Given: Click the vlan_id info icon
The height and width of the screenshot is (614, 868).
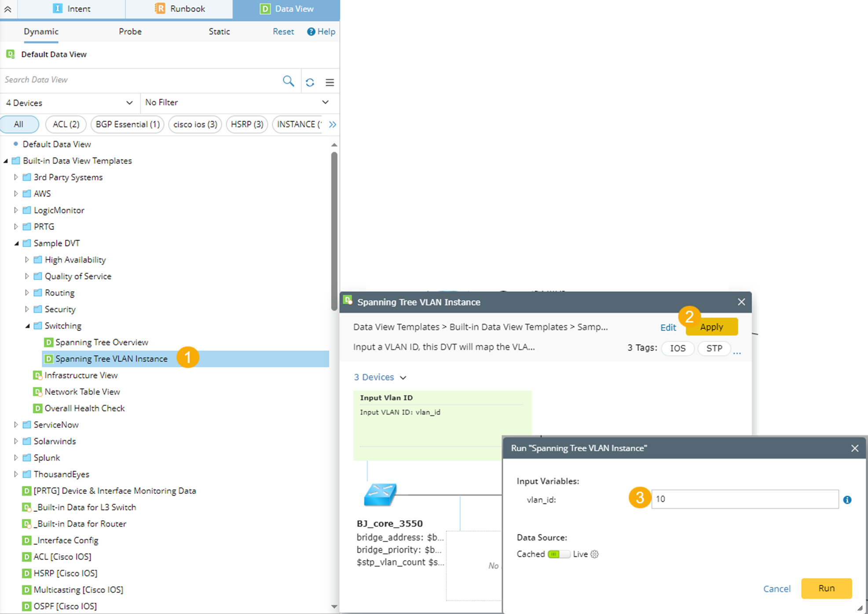Looking at the screenshot, I should pyautogui.click(x=847, y=500).
